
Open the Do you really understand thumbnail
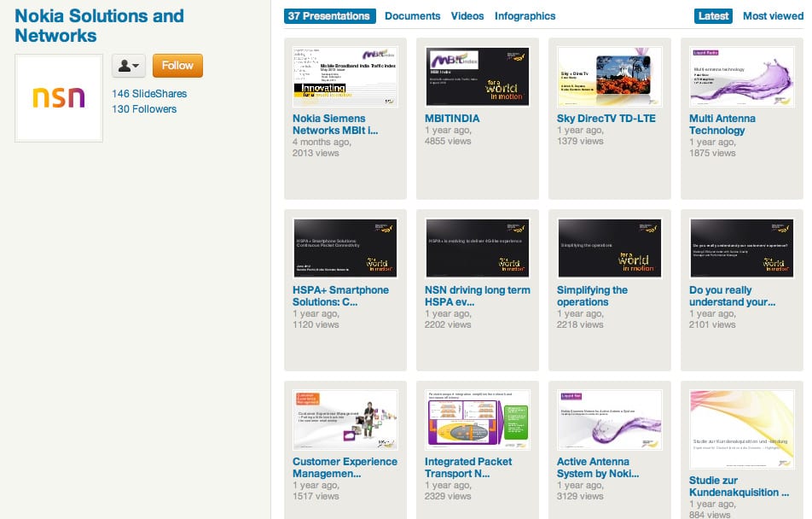click(742, 248)
